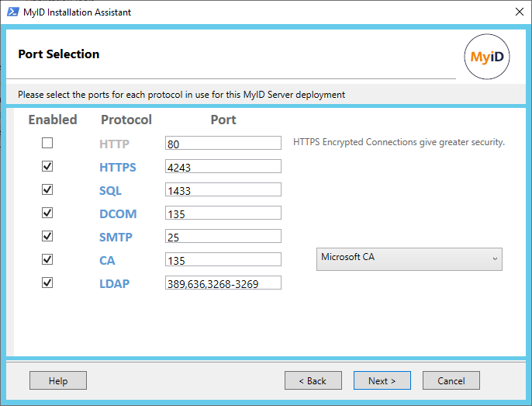Toggle the CA enabled checkbox
The image size is (532, 406).
47,259
